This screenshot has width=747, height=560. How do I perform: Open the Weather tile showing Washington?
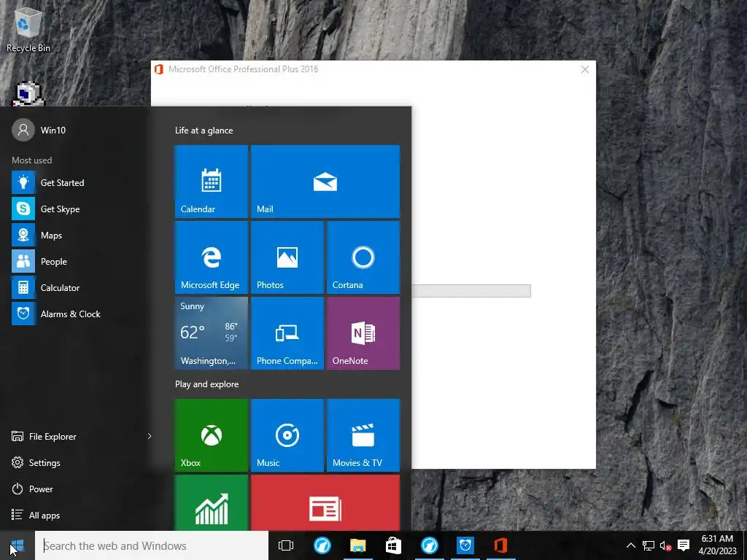point(211,332)
